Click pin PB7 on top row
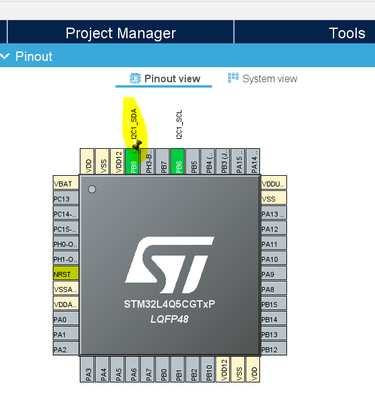The image size is (375, 400). pyautogui.click(x=163, y=161)
